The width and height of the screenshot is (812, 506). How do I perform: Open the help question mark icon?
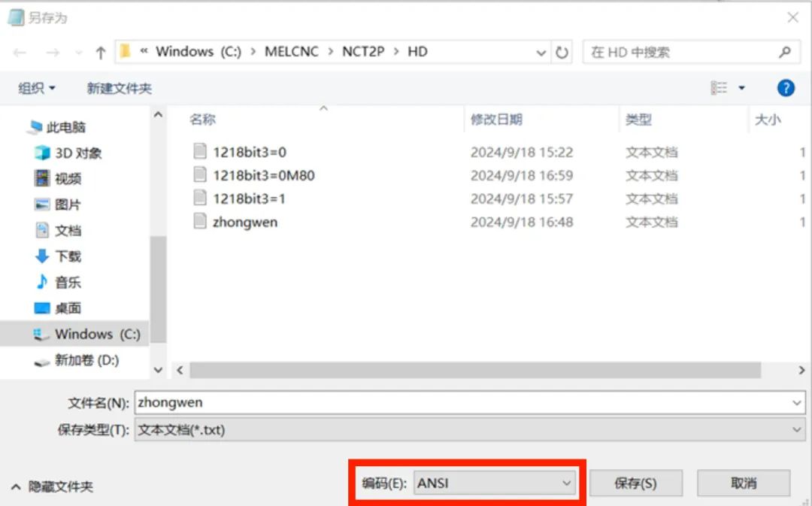pos(785,87)
